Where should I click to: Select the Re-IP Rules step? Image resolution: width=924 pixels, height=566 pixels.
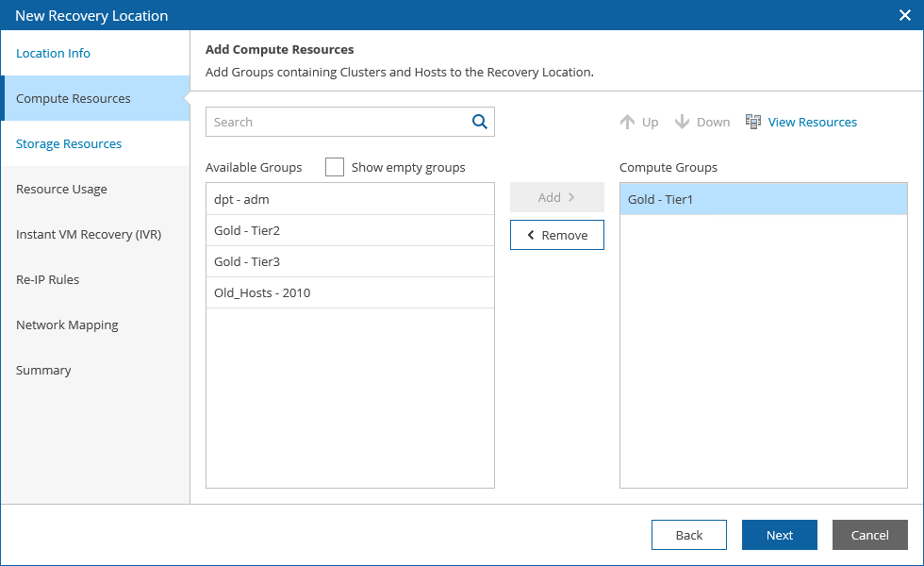pos(47,279)
